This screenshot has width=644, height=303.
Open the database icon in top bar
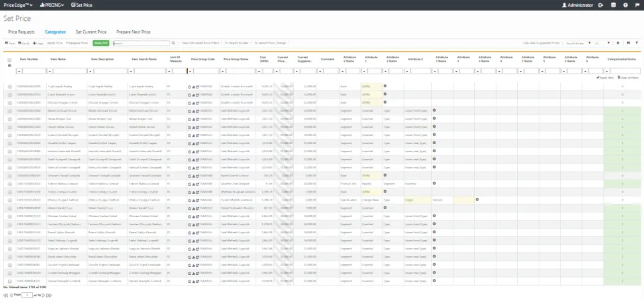tap(613, 5)
